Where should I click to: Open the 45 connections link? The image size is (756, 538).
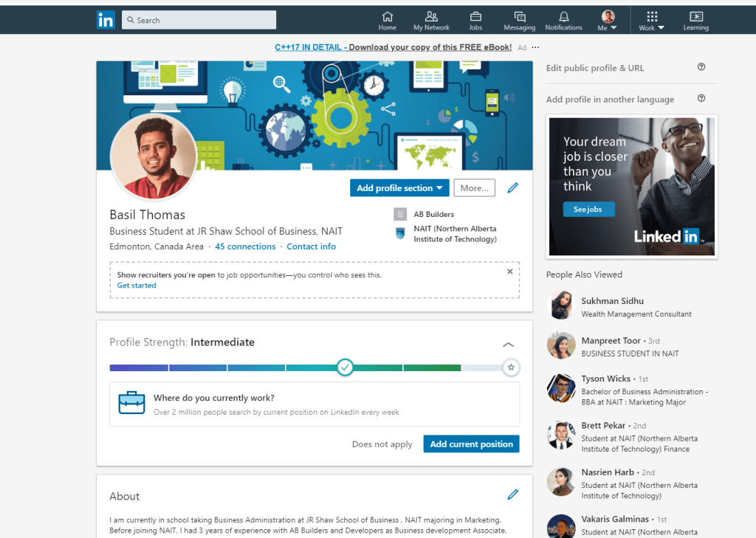[x=245, y=246]
